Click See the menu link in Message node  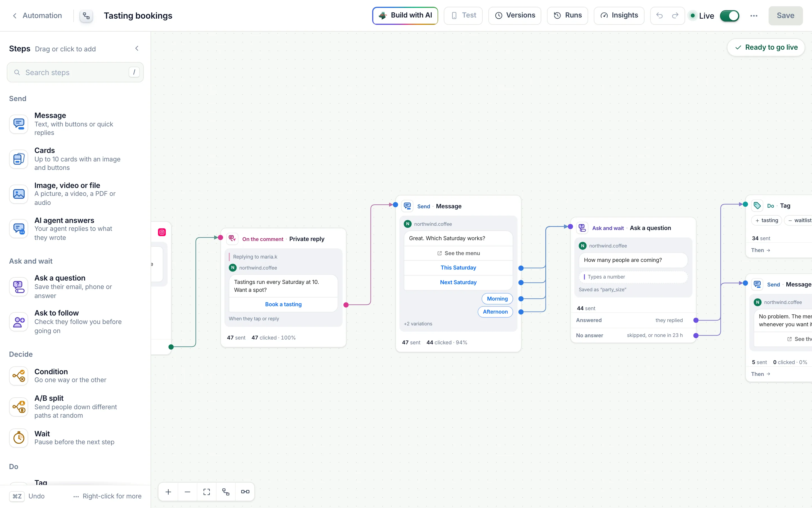(458, 253)
